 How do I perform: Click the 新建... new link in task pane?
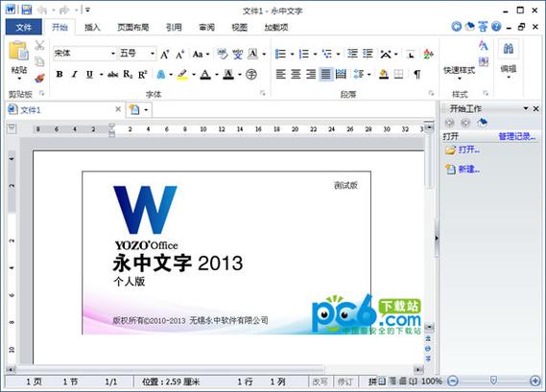[468, 169]
